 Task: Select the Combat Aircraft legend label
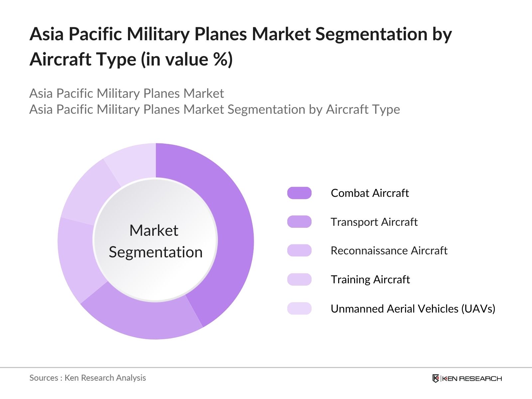click(x=370, y=193)
